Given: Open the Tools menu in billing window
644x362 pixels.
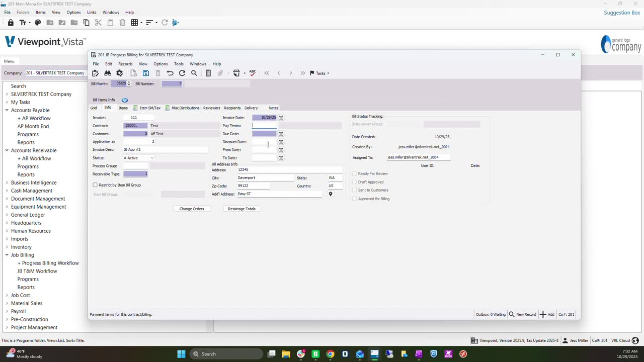Looking at the screenshot, I should [x=179, y=64].
